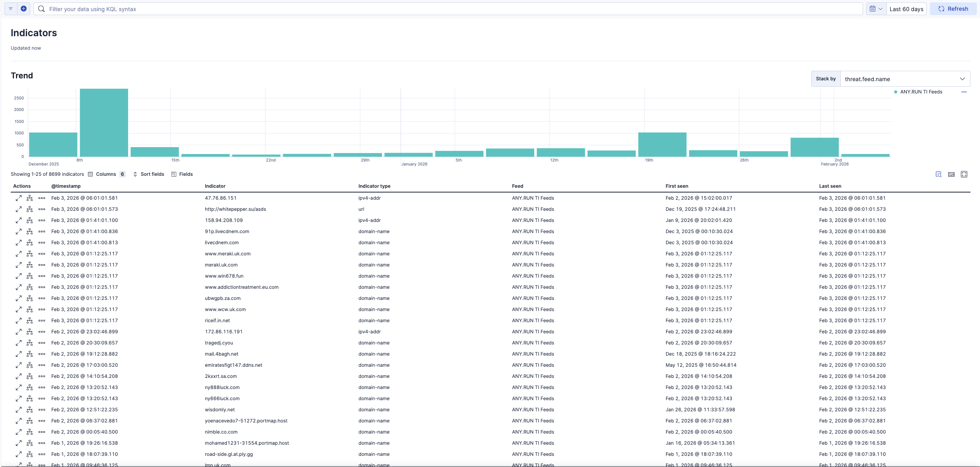Open the add filter plus icon

coord(24,8)
